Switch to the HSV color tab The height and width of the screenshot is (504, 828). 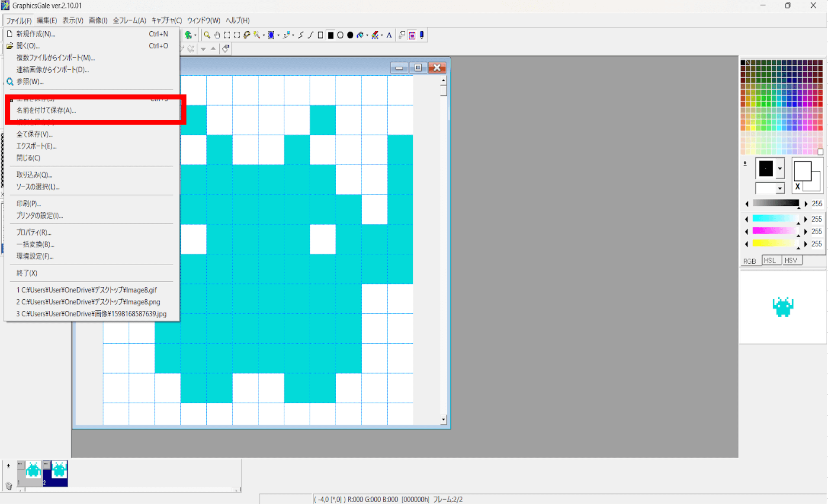point(791,260)
